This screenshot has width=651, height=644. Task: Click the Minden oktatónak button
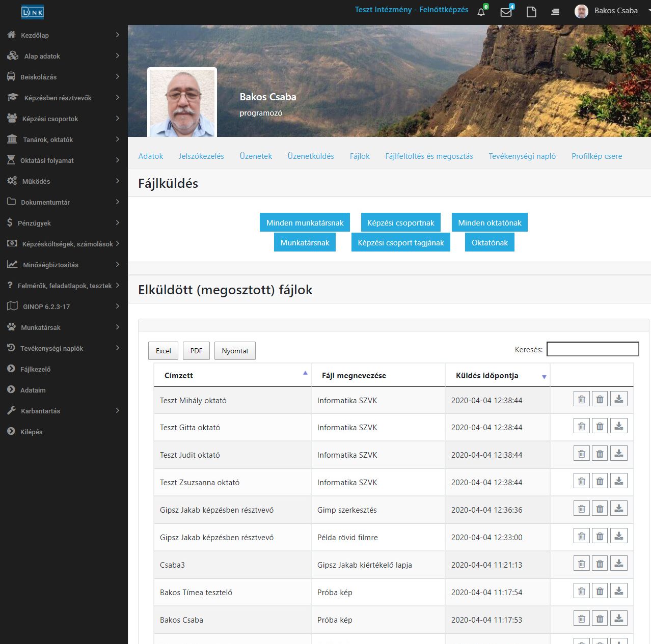coord(490,222)
